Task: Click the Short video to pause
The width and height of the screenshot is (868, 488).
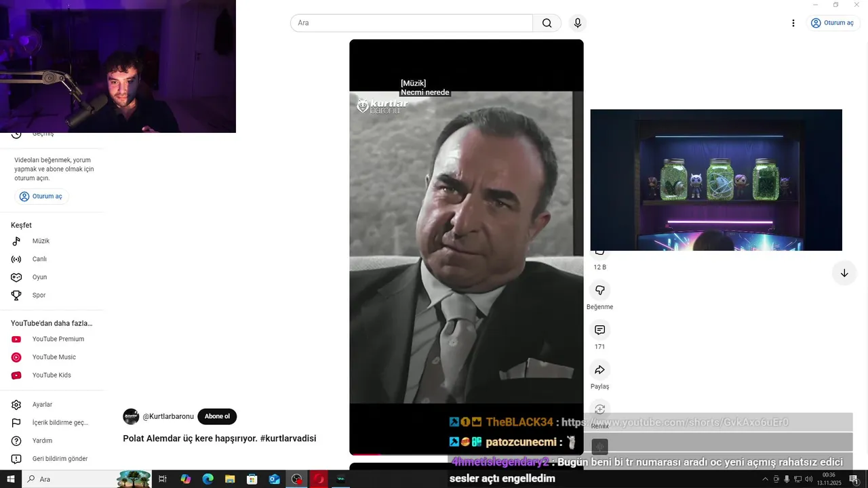Action: (467, 247)
